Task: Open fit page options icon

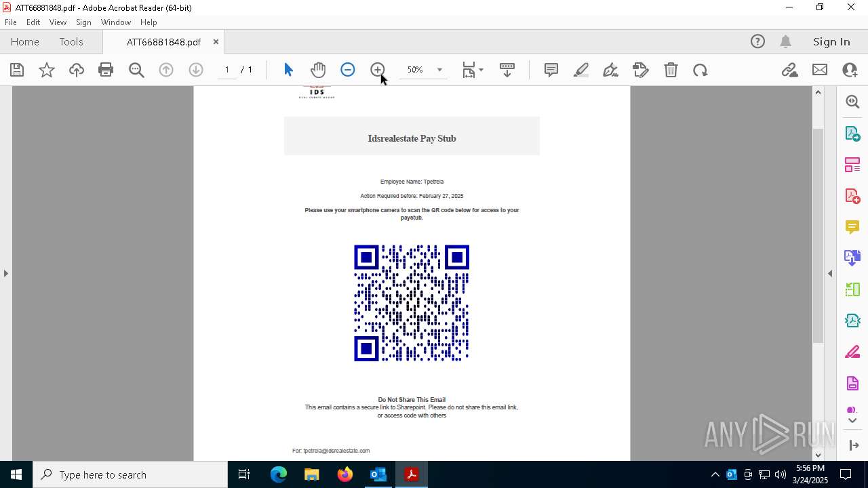Action: 469,70
